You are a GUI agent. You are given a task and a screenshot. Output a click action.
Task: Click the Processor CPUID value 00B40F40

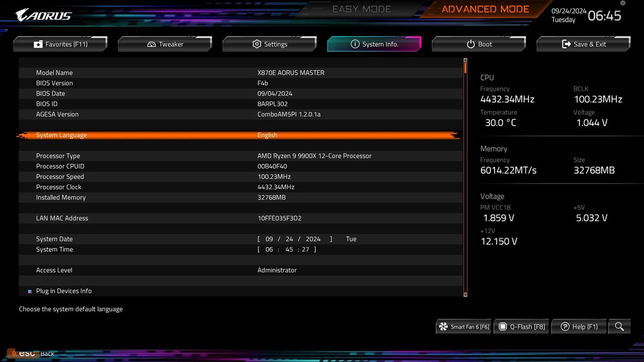click(272, 166)
